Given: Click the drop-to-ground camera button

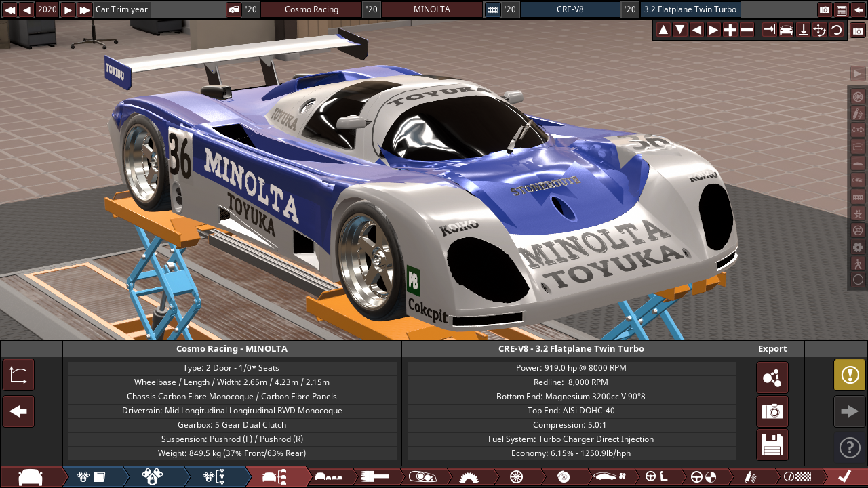Looking at the screenshot, I should (x=803, y=30).
